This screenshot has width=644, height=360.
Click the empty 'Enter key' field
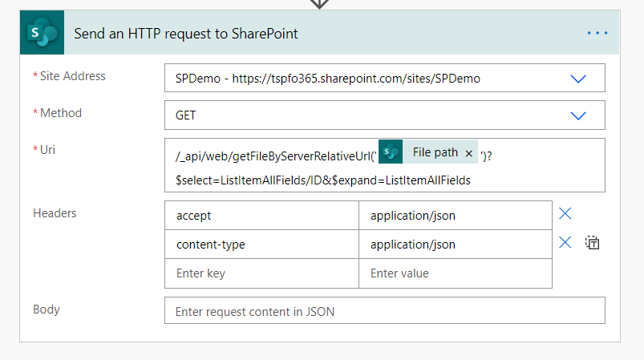(261, 273)
